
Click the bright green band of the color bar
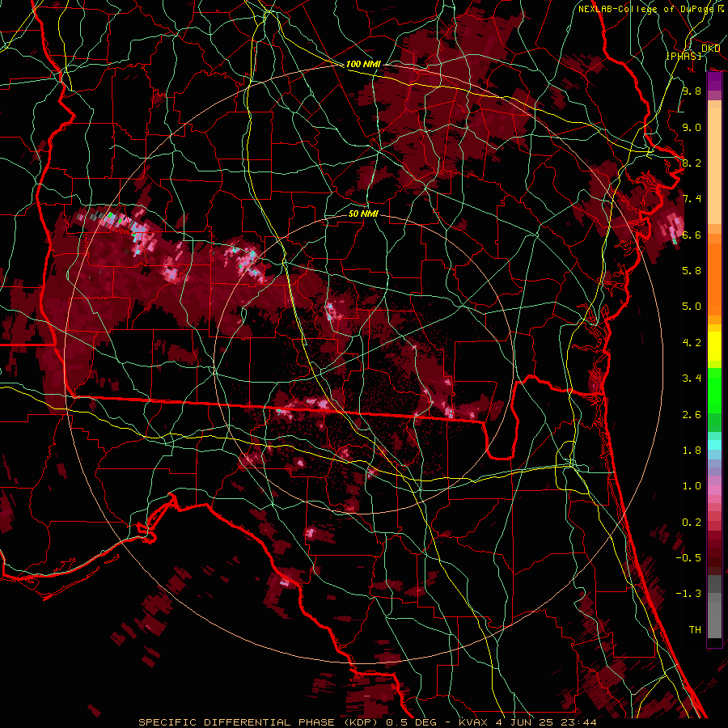click(714, 390)
